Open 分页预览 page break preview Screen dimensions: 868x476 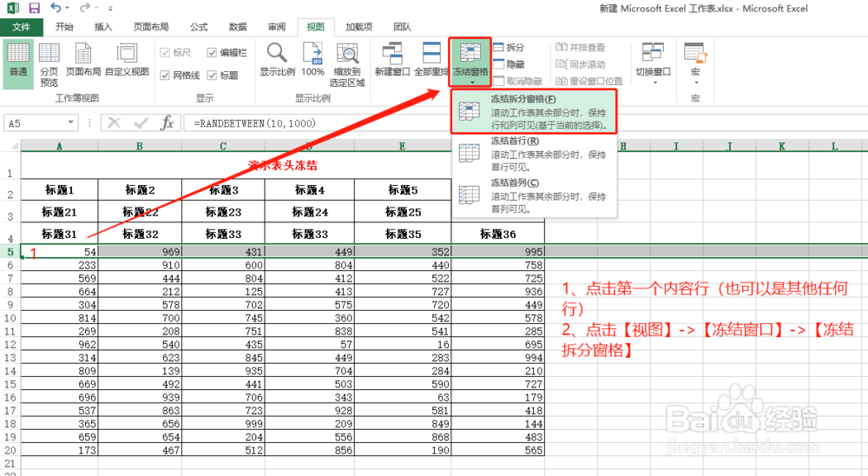49,64
